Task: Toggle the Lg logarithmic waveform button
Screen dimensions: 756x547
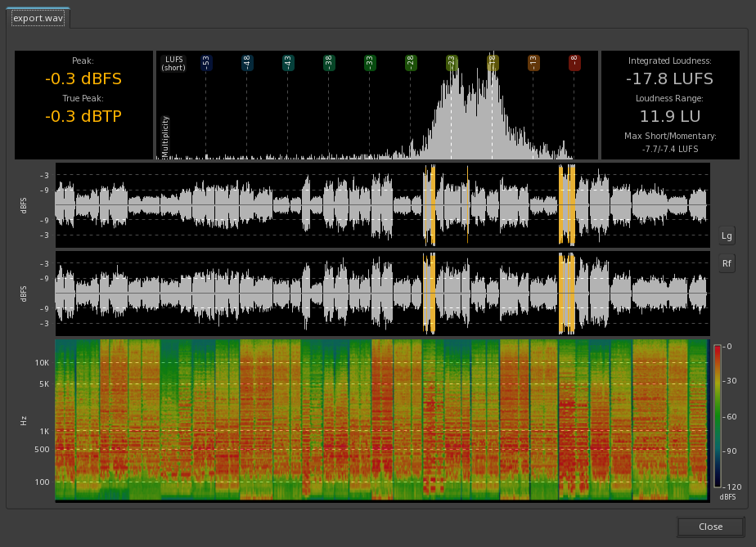Action: tap(727, 235)
